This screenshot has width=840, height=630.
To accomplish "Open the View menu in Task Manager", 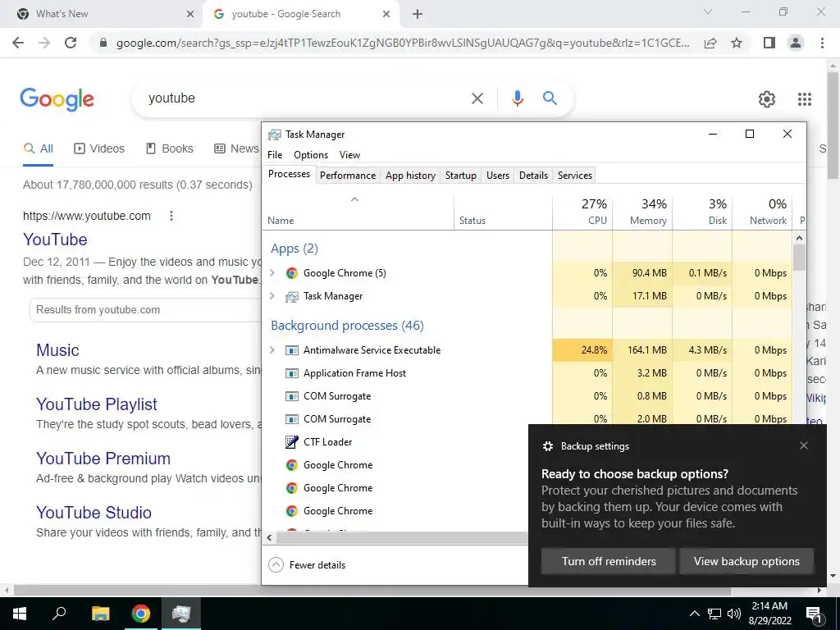I will [x=349, y=155].
